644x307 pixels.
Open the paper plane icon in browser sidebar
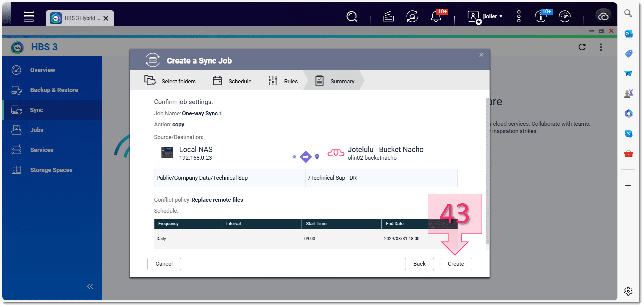pos(628,73)
